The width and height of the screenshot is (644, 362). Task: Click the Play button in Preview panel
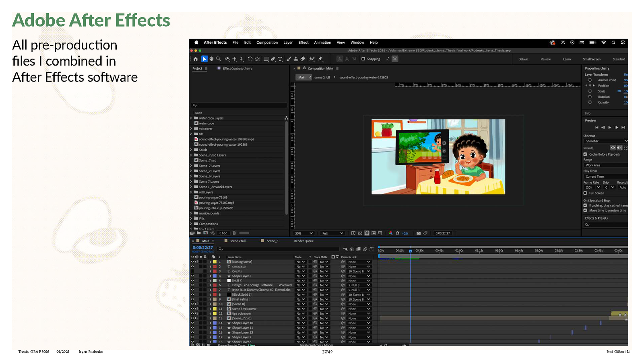pos(609,128)
